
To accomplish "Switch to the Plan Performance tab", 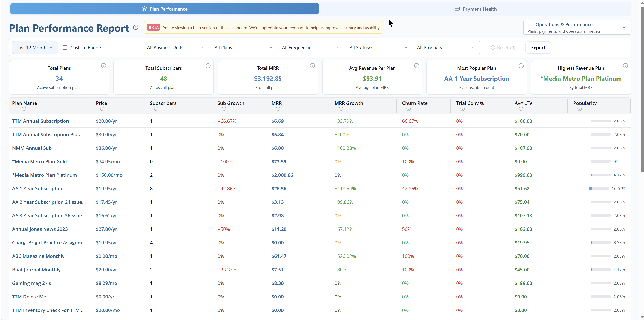I will [165, 9].
